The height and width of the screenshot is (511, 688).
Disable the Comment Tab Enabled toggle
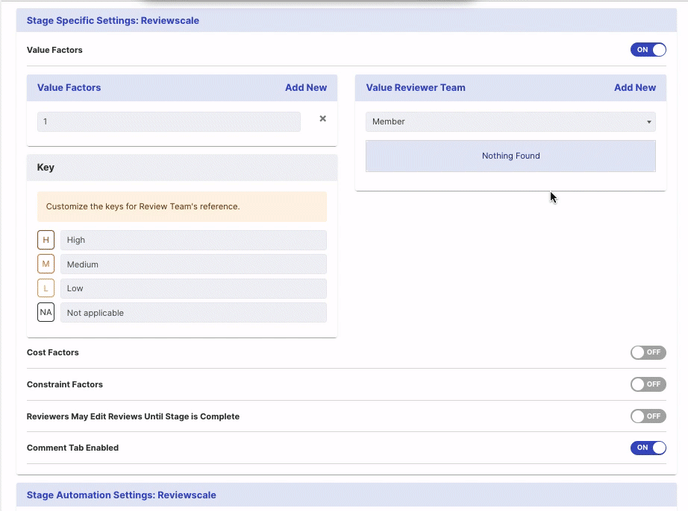(x=647, y=448)
